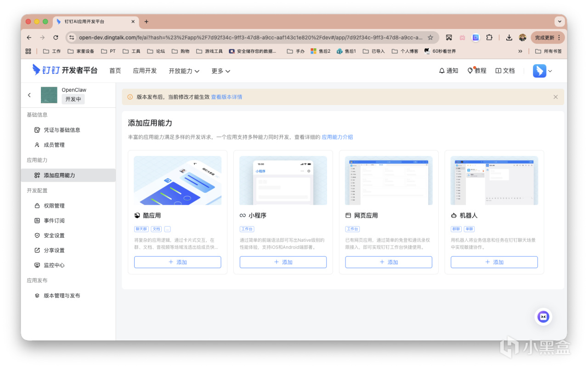Go back using the browser back arrow
Screen dimensions: 588x368
pyautogui.click(x=29, y=38)
